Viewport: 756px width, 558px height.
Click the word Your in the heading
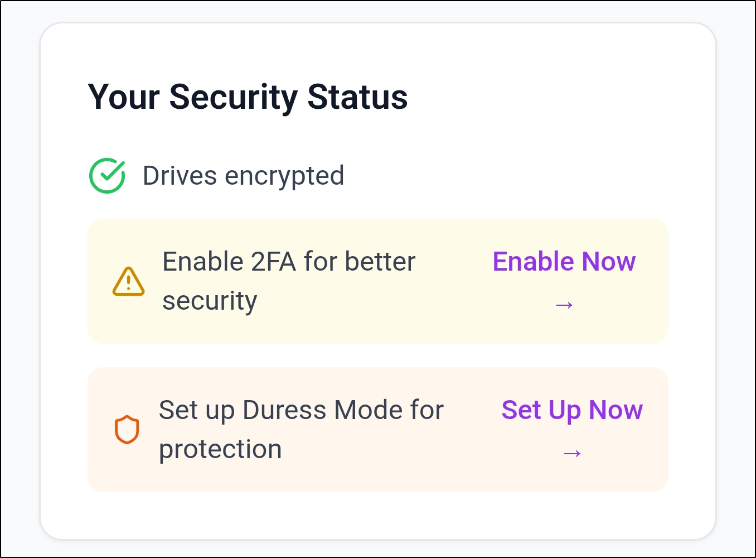pos(124,97)
